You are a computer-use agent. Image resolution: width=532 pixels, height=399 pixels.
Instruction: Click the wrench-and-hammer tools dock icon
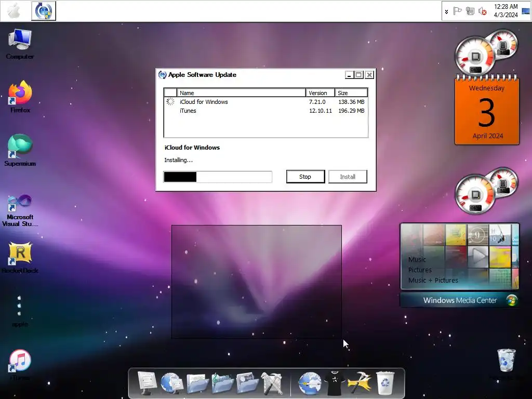(x=271, y=383)
